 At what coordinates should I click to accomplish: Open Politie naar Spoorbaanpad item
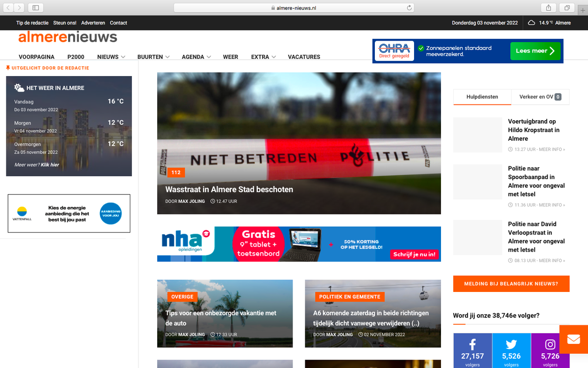(x=537, y=181)
